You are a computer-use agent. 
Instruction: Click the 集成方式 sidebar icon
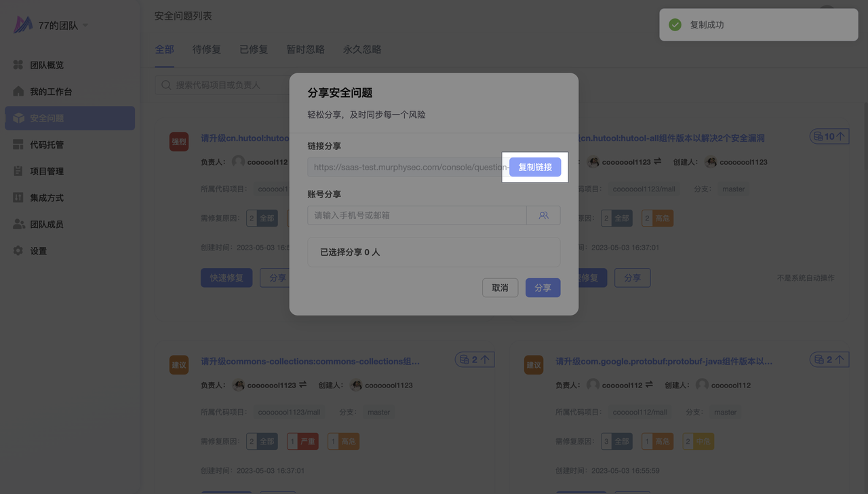tap(18, 197)
